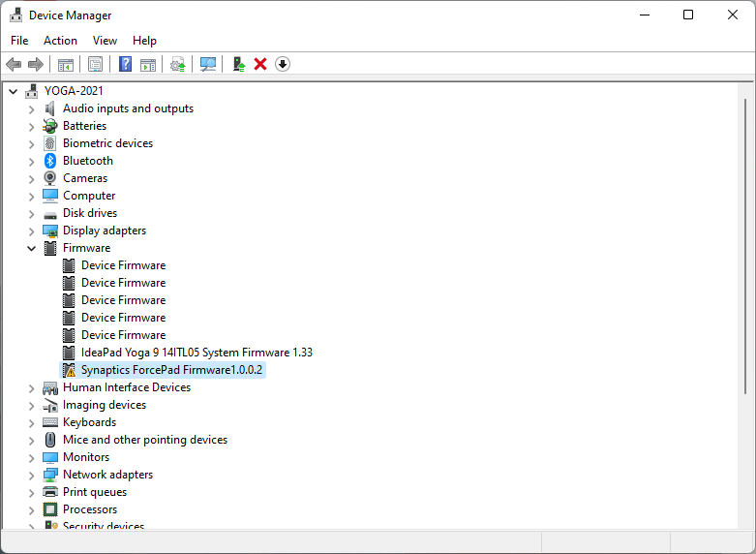The height and width of the screenshot is (554, 756).
Task: Open the File menu
Action: click(19, 41)
